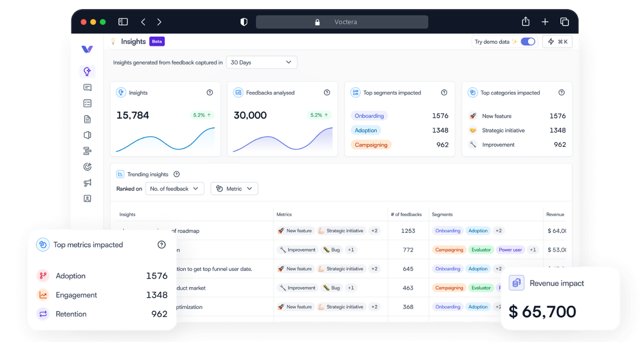The image size is (644, 342).
Task: Open the highlighted lightbulb Insights item in the left sidebar
Action: (87, 72)
